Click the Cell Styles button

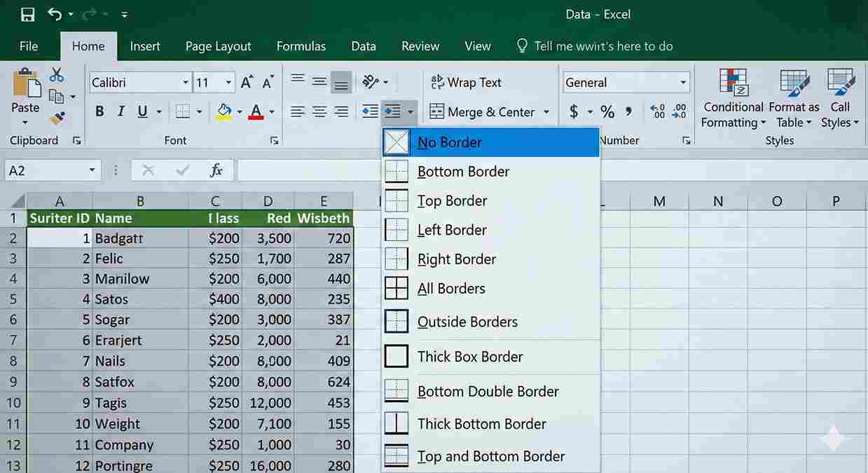coord(839,98)
